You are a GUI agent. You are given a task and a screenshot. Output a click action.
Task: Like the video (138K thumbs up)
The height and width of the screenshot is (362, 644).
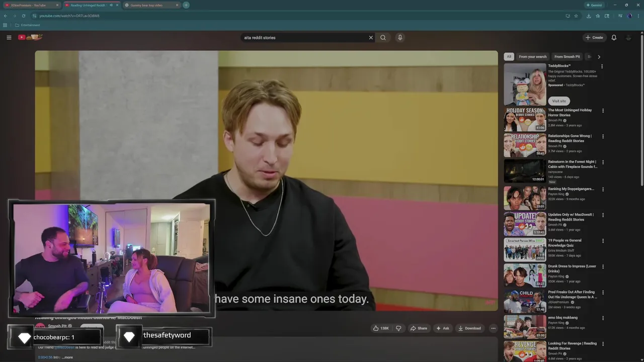381,328
